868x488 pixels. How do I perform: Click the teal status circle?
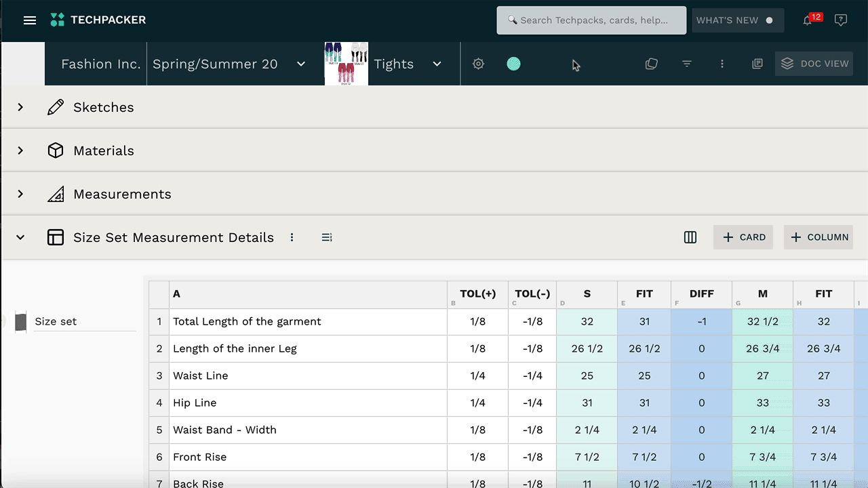513,64
